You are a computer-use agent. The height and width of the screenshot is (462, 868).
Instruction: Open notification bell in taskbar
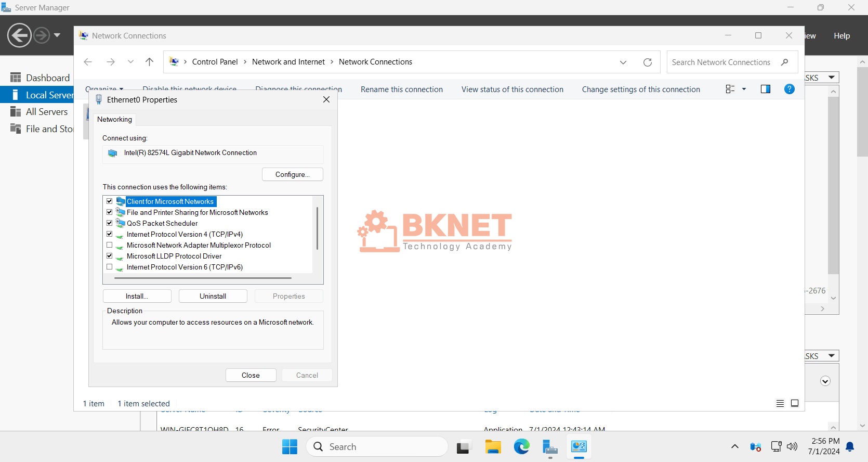[x=850, y=446]
